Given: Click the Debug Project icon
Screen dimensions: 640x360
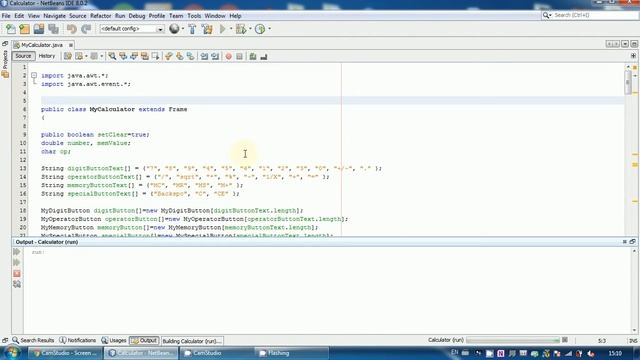Looking at the screenshot, I should pos(241,29).
